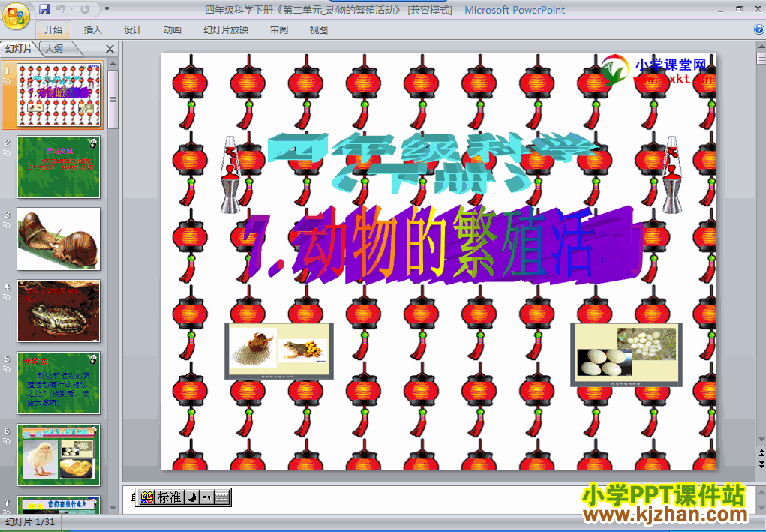This screenshot has height=532, width=766.
Task: Click the Undo arrow in quick access
Action: (x=61, y=9)
